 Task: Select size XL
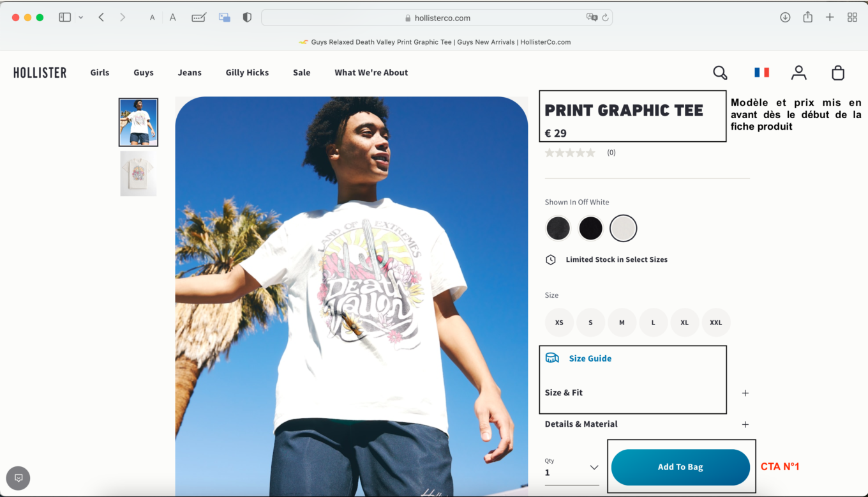coord(684,323)
